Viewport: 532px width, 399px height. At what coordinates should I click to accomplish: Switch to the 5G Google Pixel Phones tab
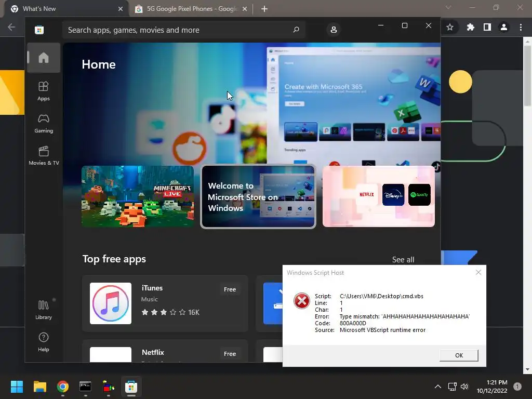[192, 9]
